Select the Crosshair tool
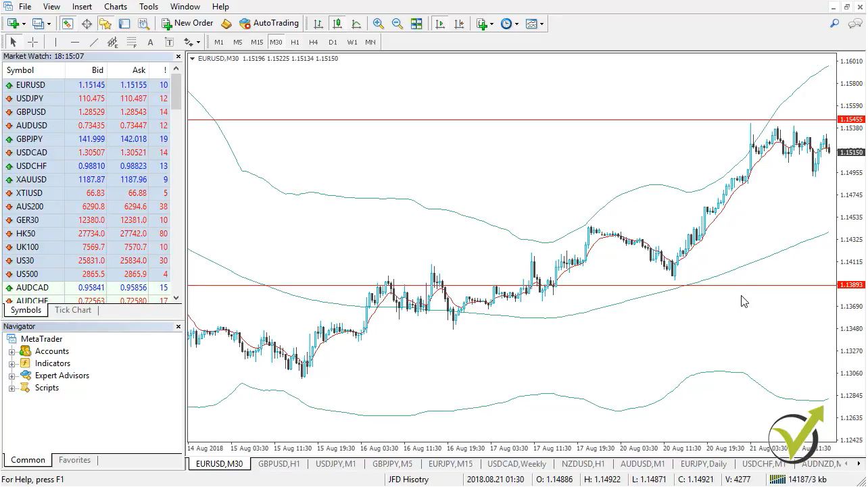Screen dimensions: 868x487 pyautogui.click(x=32, y=42)
